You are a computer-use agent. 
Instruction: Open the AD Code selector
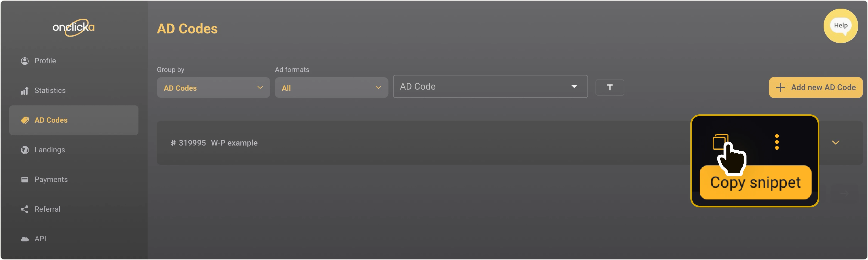(490, 86)
